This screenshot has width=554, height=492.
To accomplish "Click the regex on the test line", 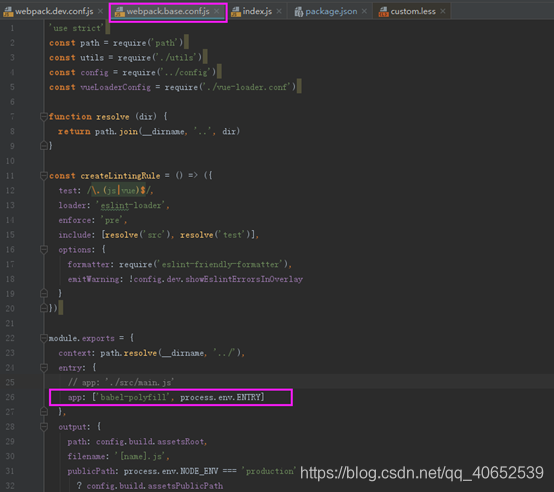I will pos(119,190).
